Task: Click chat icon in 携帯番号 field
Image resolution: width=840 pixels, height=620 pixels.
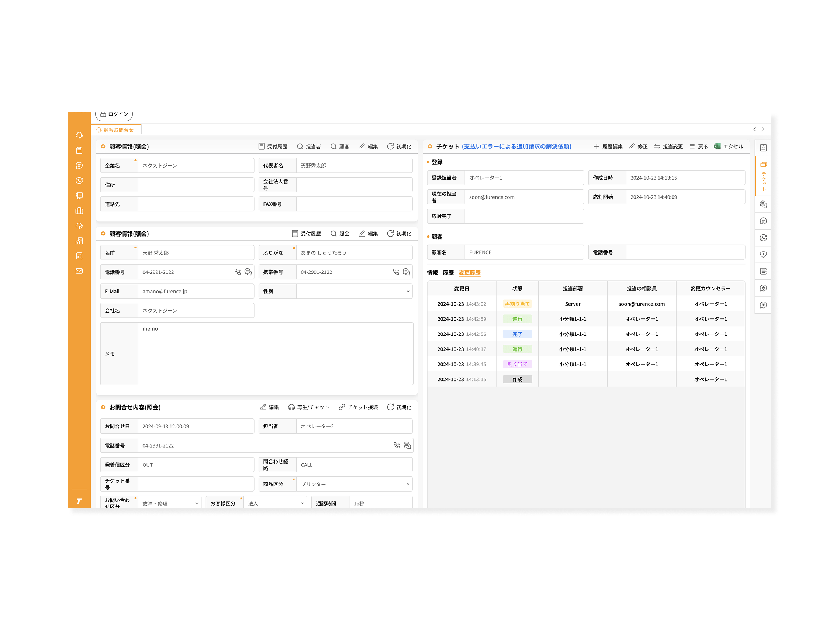Action: [406, 272]
